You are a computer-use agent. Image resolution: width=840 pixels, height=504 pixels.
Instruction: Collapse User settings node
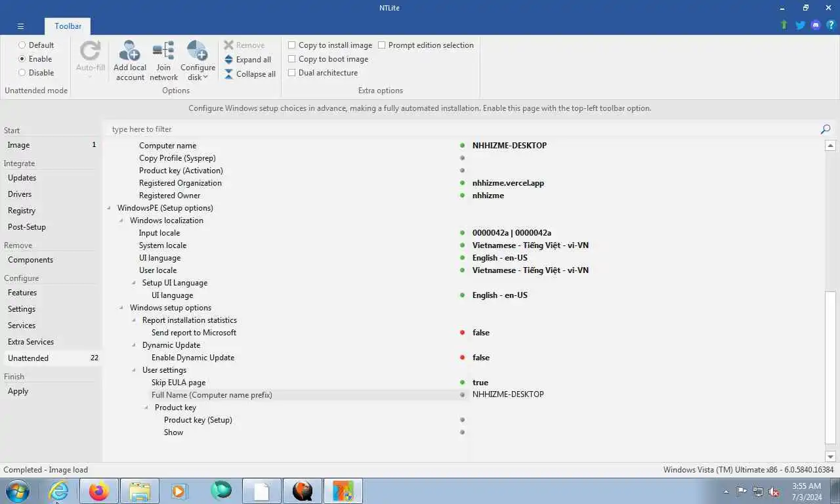[x=134, y=370]
